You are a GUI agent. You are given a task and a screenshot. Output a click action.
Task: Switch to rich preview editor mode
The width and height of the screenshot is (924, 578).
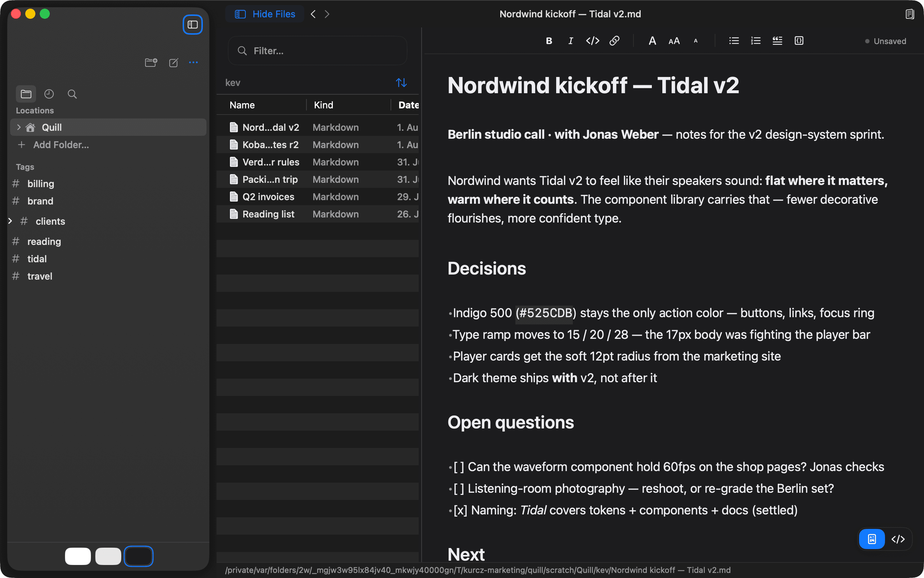[872, 539]
